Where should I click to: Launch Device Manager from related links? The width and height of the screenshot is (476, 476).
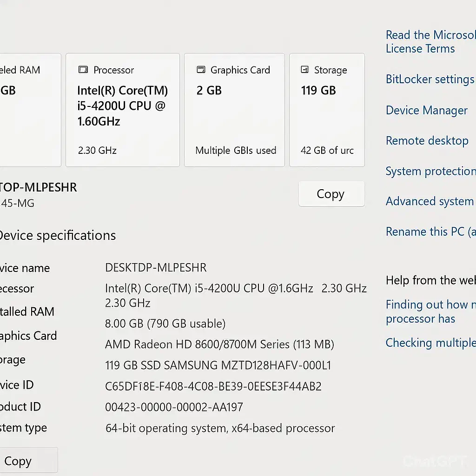427,110
